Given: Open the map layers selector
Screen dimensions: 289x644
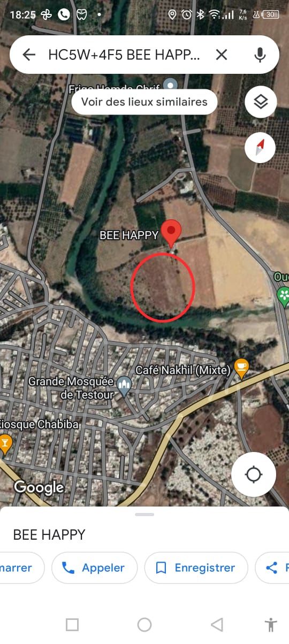Looking at the screenshot, I should pos(261,102).
